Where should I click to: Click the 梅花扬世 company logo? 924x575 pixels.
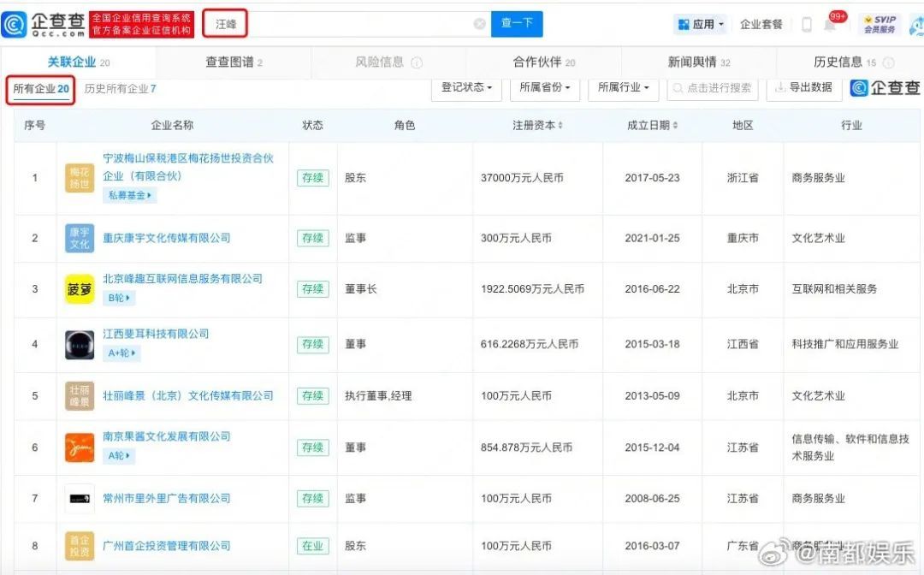coord(80,178)
